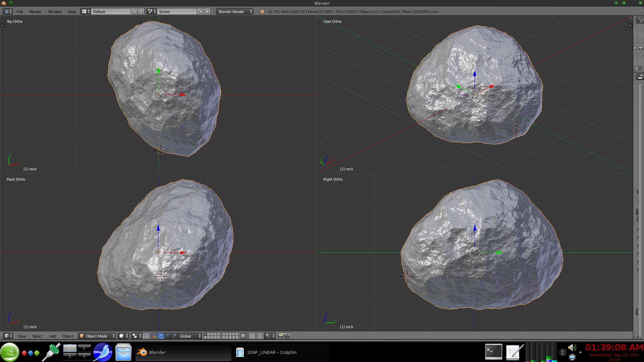Open the screen layout browse dropdown
Viewport: 644px width, 362px height.
pos(86,11)
